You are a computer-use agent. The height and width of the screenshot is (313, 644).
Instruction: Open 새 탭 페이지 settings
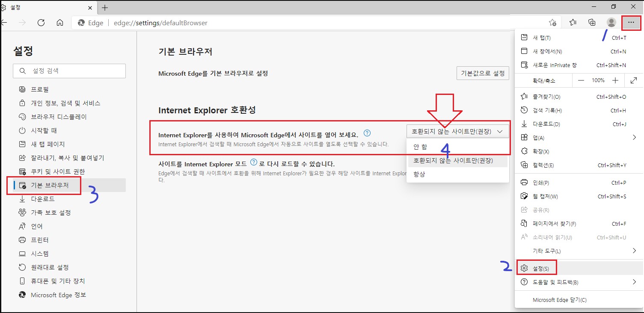(x=69, y=144)
